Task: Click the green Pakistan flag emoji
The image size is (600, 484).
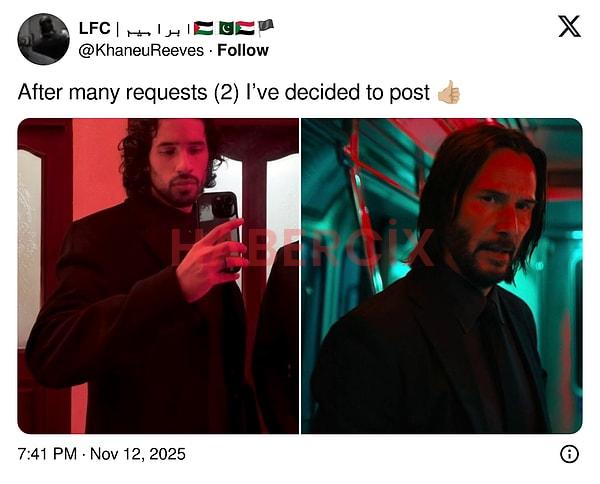Action: pyautogui.click(x=226, y=28)
